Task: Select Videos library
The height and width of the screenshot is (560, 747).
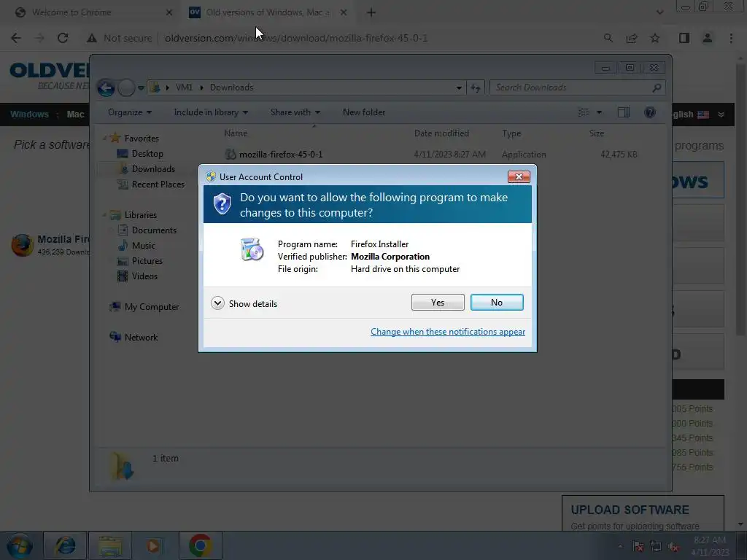Action: [x=144, y=276]
